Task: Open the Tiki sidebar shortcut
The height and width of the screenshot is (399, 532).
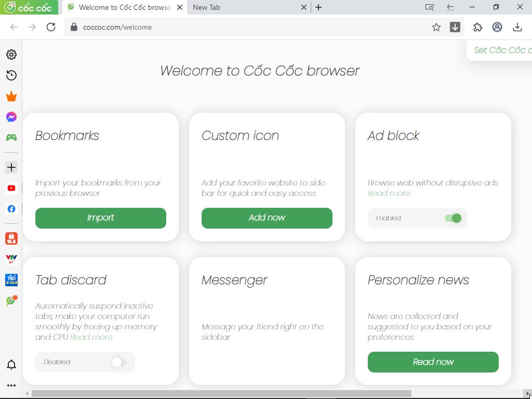Action: 11,280
